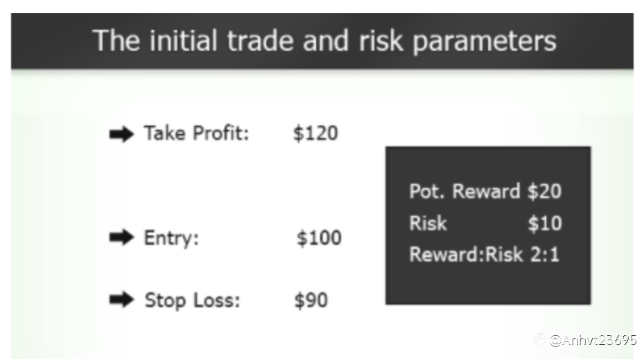Click the watermark logo before @Anhvt23695
Image resolution: width=644 pixels, height=363 pixels.
(539, 339)
